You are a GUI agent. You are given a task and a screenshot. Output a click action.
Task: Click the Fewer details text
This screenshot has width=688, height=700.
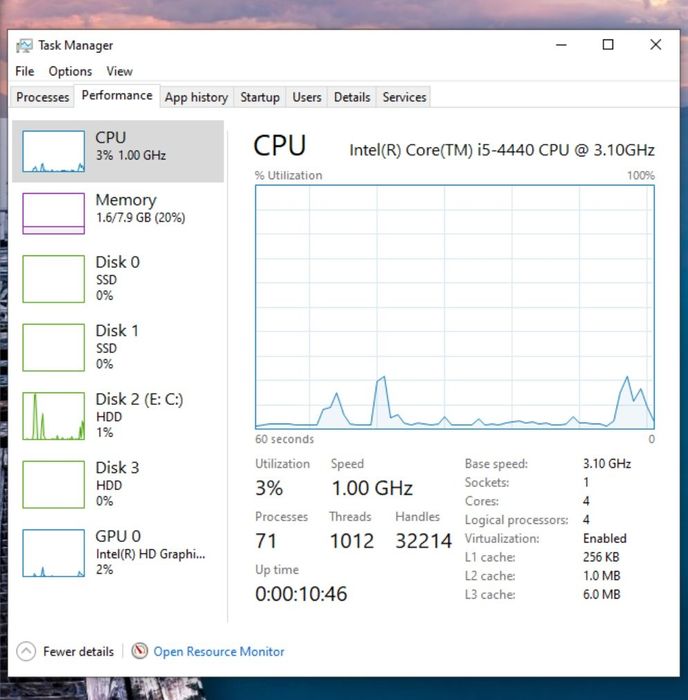(79, 651)
